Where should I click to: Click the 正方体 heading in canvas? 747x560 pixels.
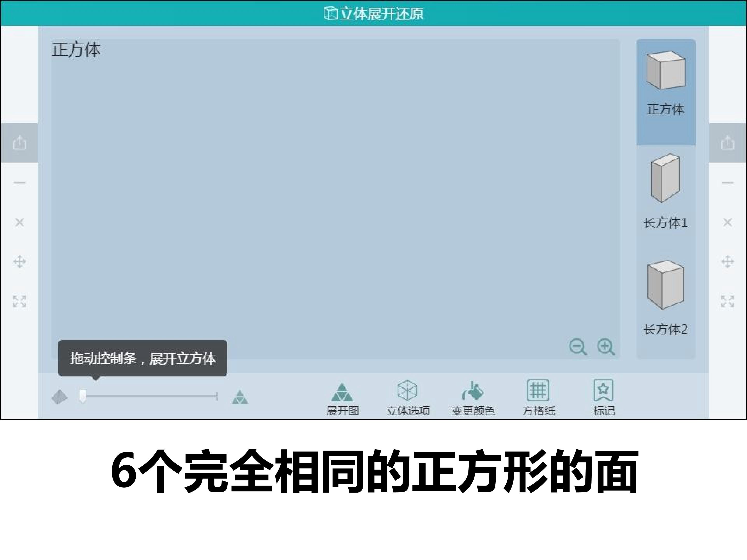click(x=76, y=50)
